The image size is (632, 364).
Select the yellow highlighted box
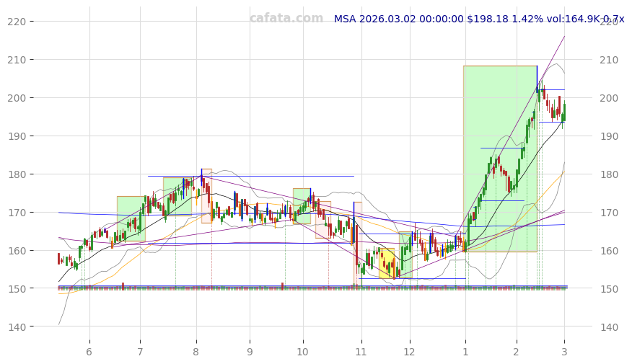pyautogui.click(x=387, y=263)
